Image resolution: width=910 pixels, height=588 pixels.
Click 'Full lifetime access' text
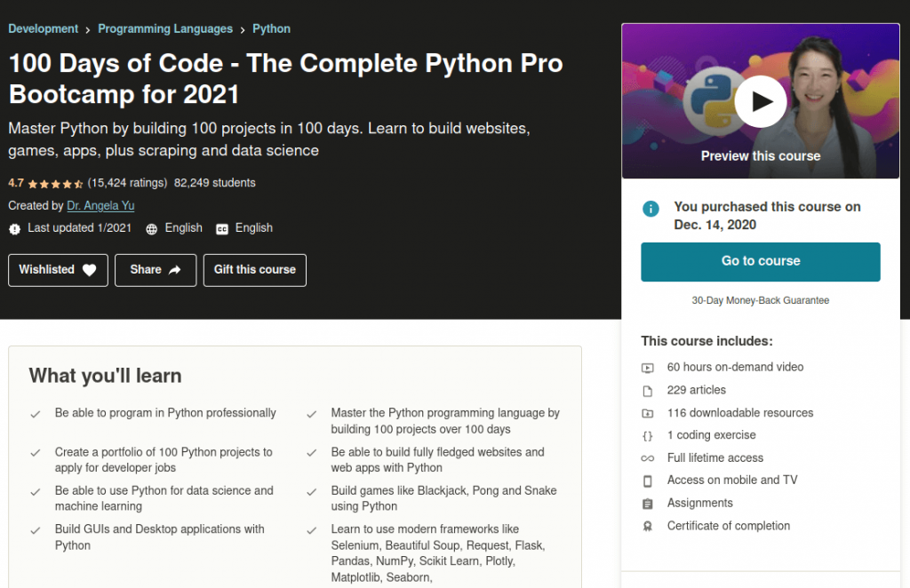(715, 457)
